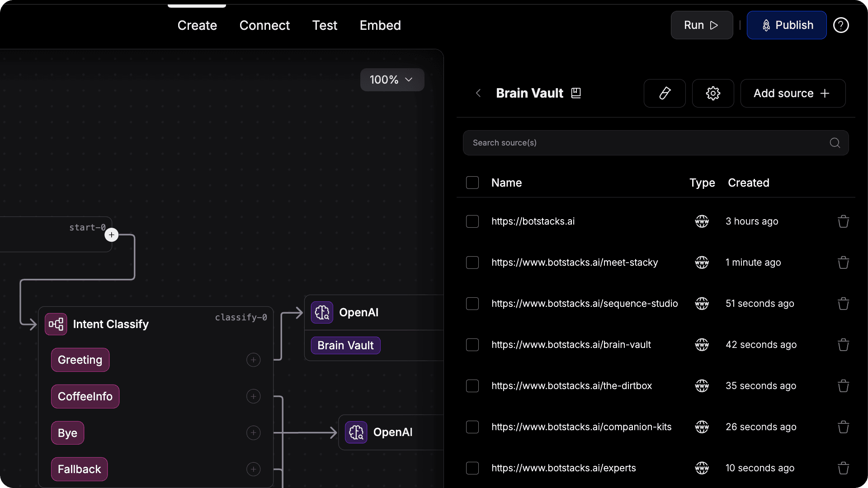This screenshot has width=868, height=488.
Task: Delete the https://botstacks.ai source
Action: tap(843, 221)
